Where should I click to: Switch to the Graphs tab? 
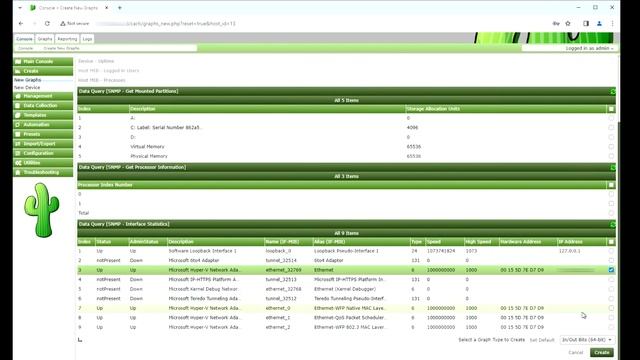click(x=45, y=39)
